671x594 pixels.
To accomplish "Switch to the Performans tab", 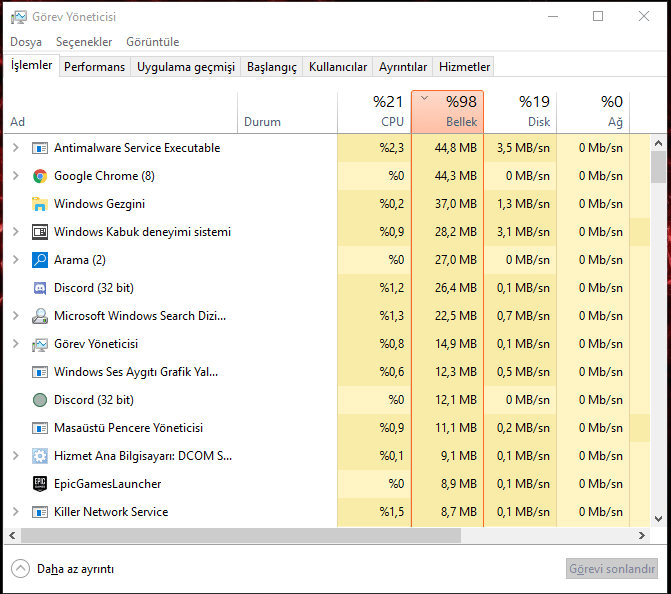I will (x=95, y=67).
